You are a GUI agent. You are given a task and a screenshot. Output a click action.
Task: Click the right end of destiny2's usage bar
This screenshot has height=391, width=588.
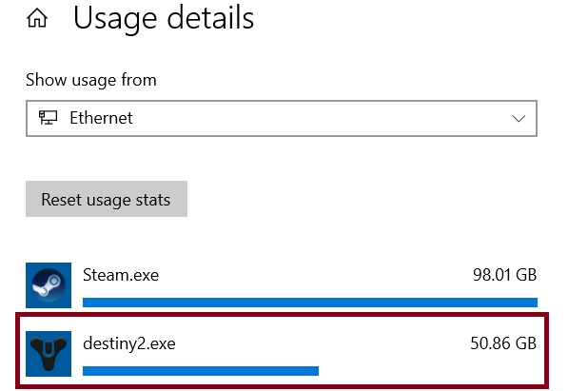pos(314,370)
